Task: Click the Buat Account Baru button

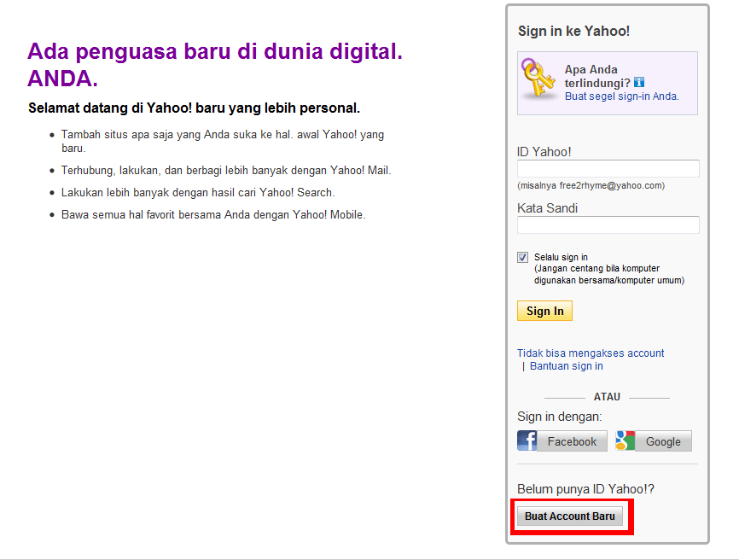Action: click(x=570, y=516)
